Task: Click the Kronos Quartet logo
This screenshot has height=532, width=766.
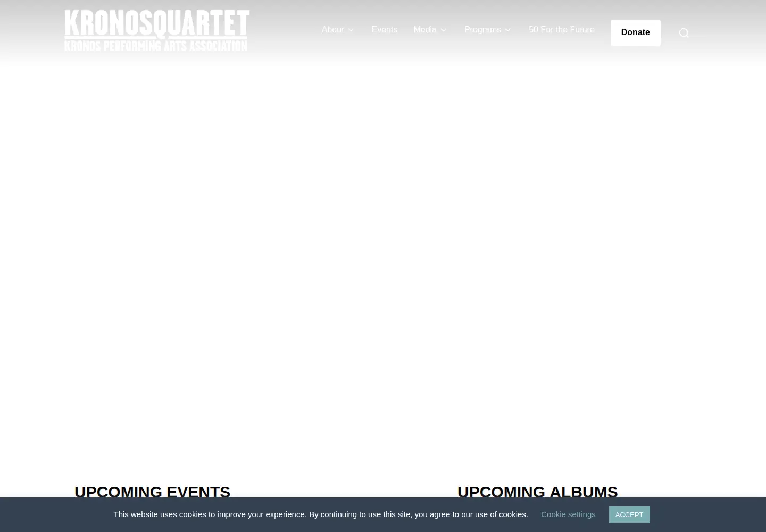Action: (157, 30)
